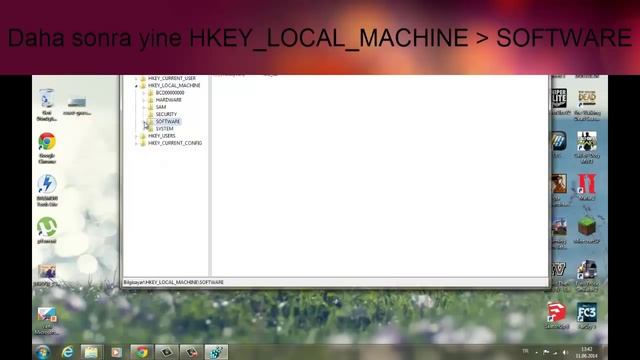Screen dimensions: 640x360
Task: Click the HKEY_USERS folder icon
Action: tap(143, 136)
